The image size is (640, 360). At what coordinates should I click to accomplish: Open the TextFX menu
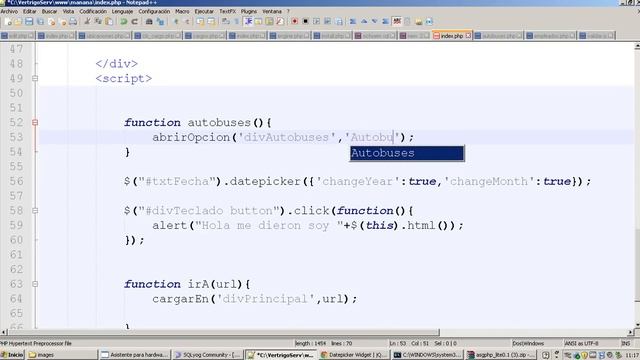pyautogui.click(x=227, y=11)
